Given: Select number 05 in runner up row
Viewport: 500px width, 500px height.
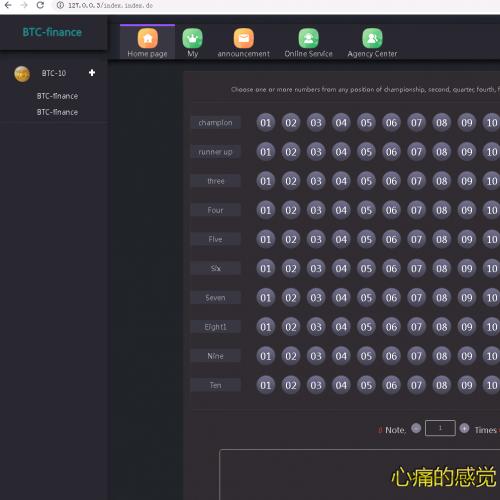Looking at the screenshot, I should click(366, 152).
